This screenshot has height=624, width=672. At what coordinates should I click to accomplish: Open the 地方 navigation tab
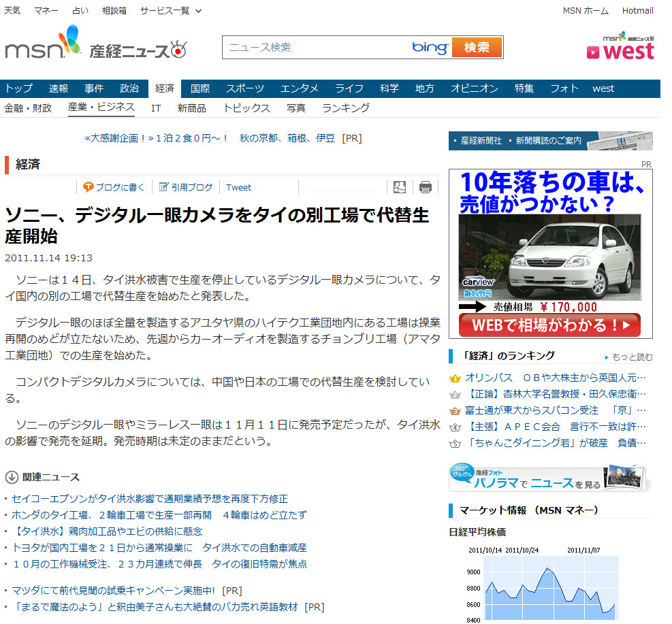(x=425, y=88)
